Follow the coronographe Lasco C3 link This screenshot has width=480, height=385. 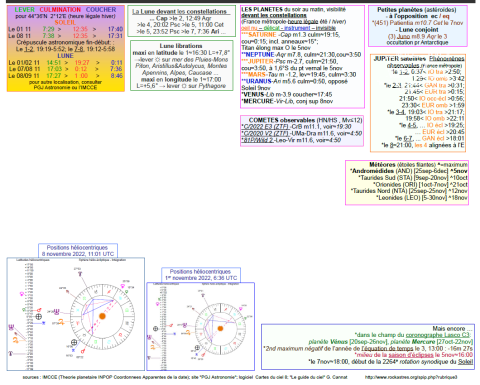coord(437,335)
